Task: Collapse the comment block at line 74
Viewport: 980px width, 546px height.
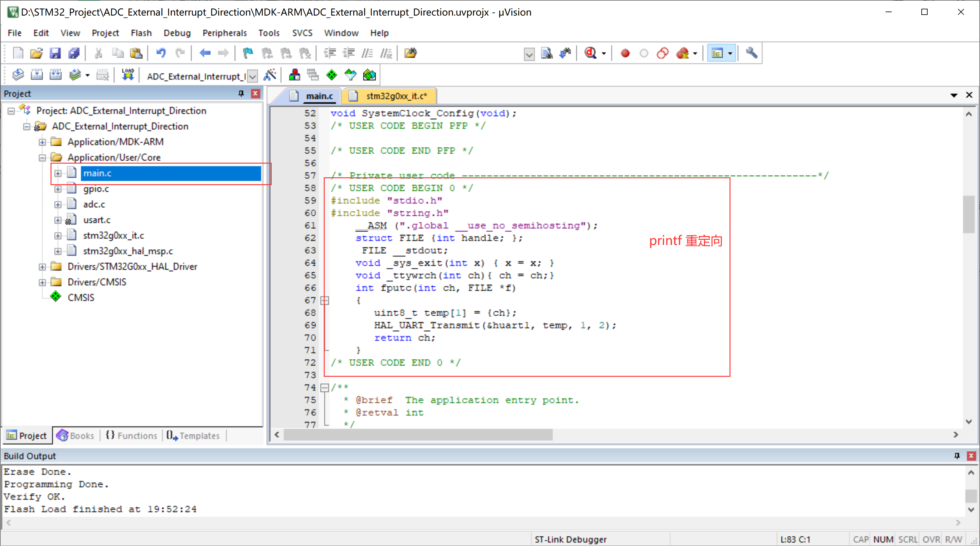Action: tap(324, 387)
